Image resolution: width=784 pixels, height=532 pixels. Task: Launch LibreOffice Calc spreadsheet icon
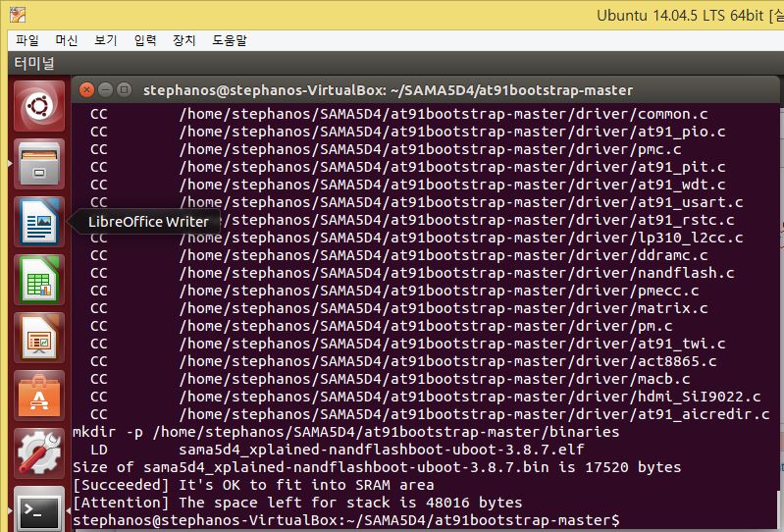click(x=39, y=279)
